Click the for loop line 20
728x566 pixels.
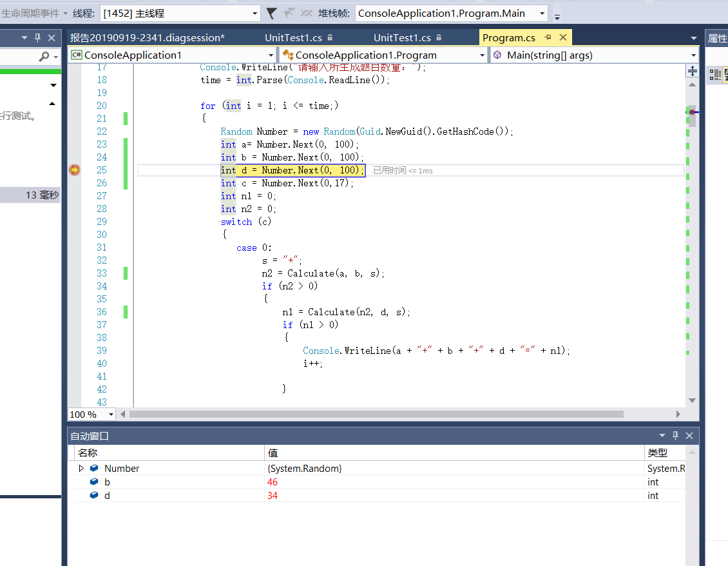[269, 106]
